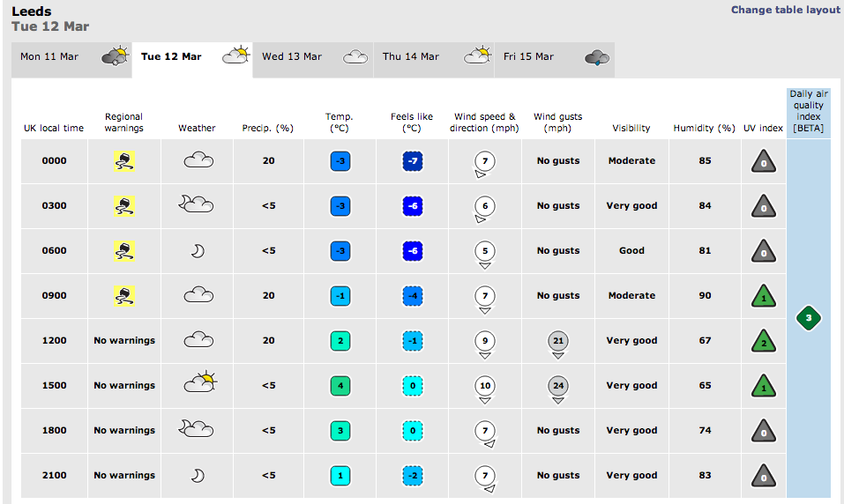Click the ice warning icon at 0000

(x=124, y=161)
